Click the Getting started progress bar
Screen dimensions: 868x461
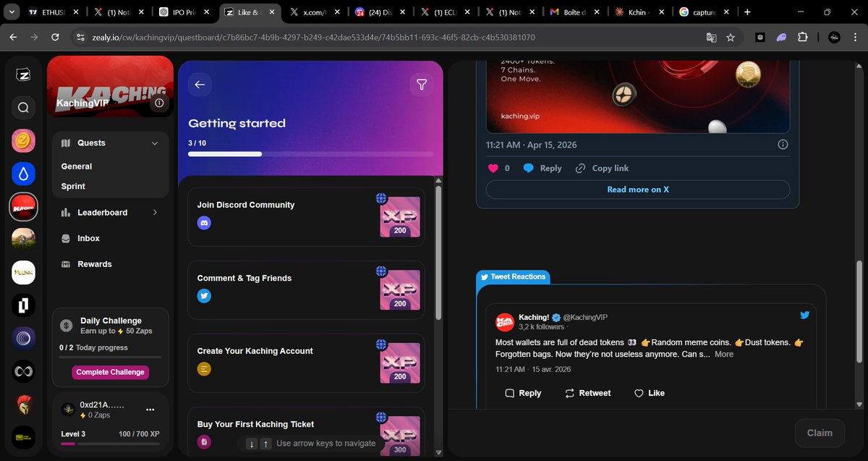[x=310, y=154]
